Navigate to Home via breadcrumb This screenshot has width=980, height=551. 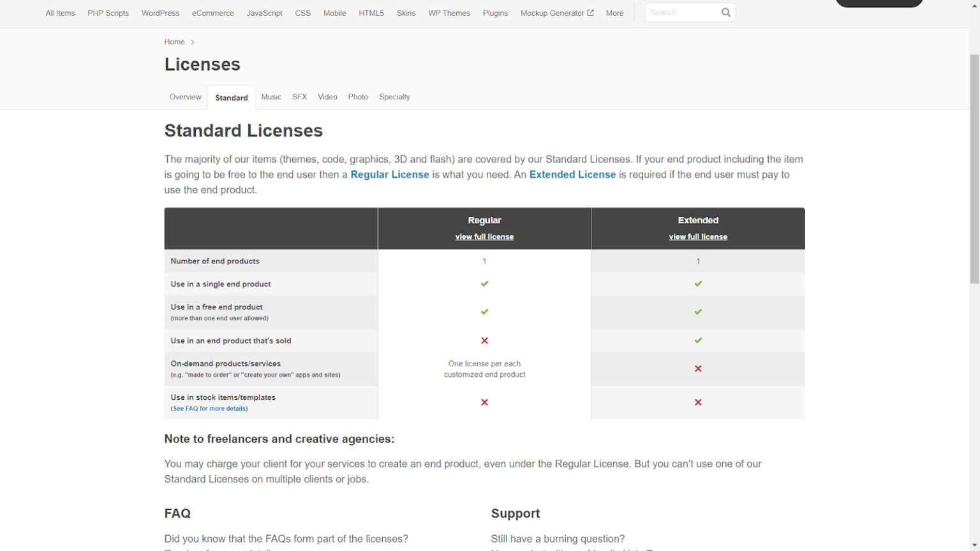pos(174,41)
